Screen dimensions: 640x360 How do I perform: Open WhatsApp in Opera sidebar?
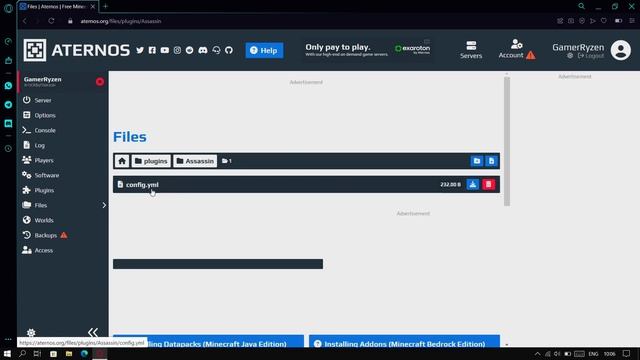[8, 86]
